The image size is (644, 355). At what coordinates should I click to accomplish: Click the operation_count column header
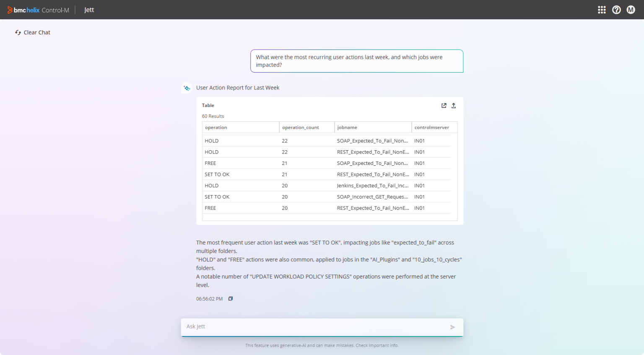(300, 127)
